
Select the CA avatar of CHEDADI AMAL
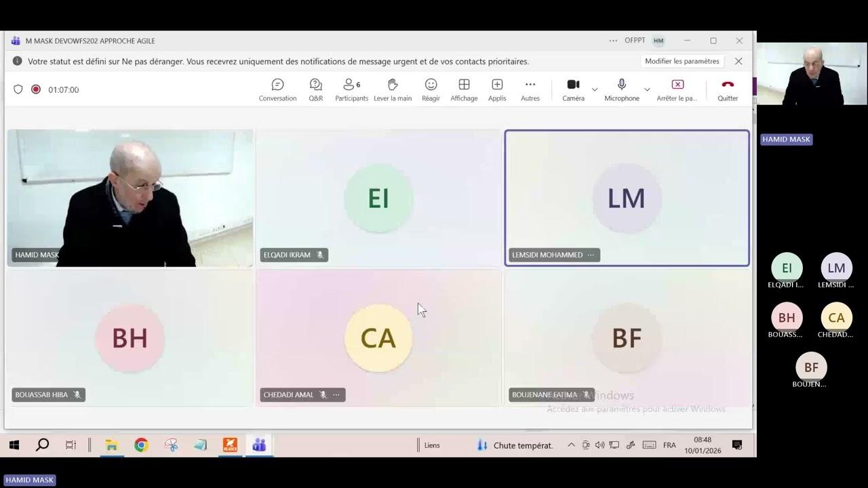click(x=378, y=338)
